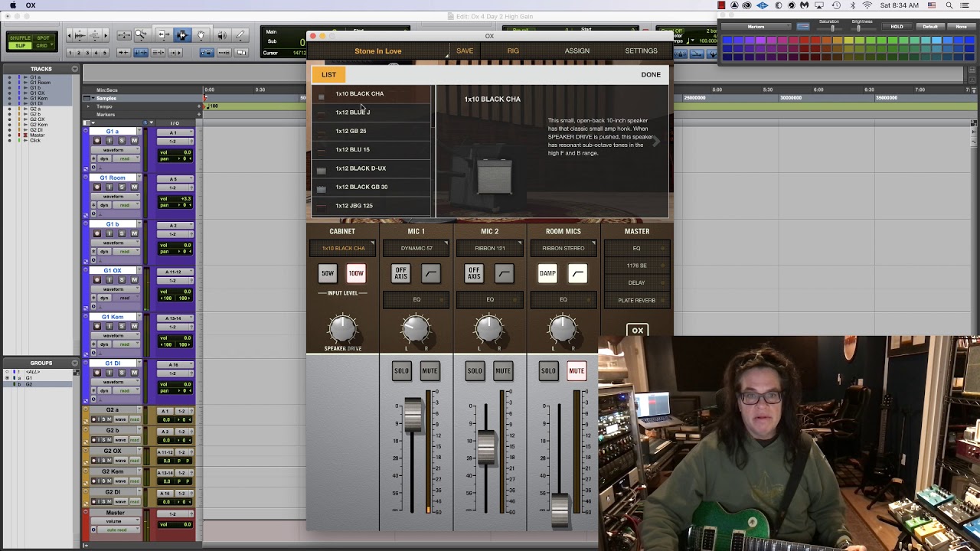
Task: Click None in color palette
Action: coord(961,27)
